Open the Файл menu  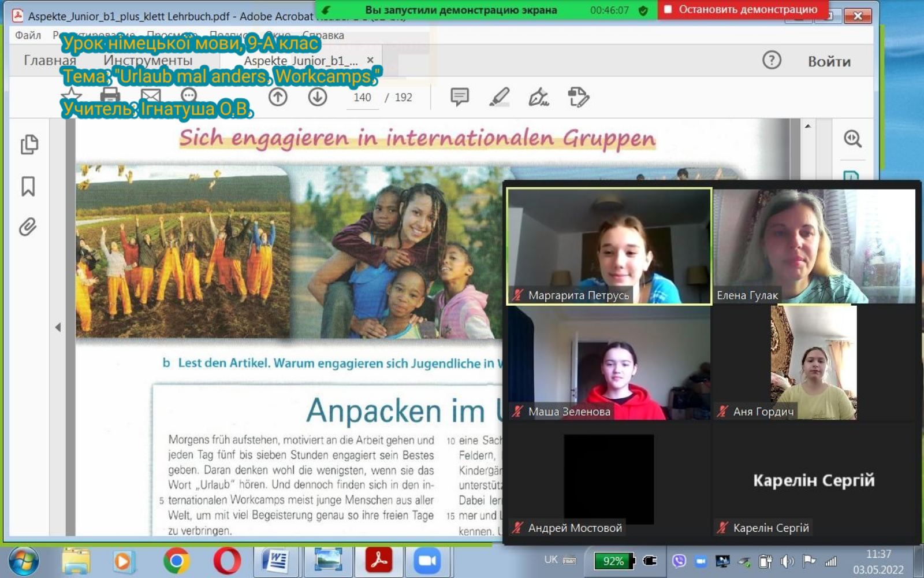28,35
